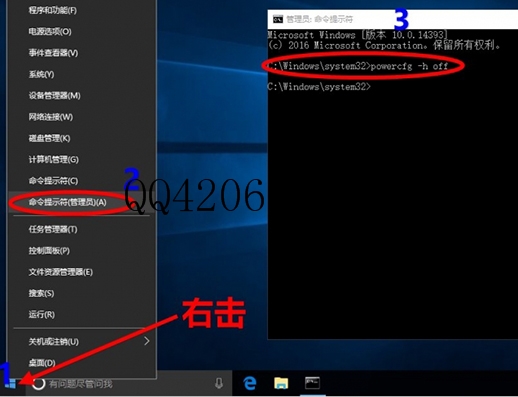
Task: Choose 计算机管理(G) menu item
Action: coord(54,160)
